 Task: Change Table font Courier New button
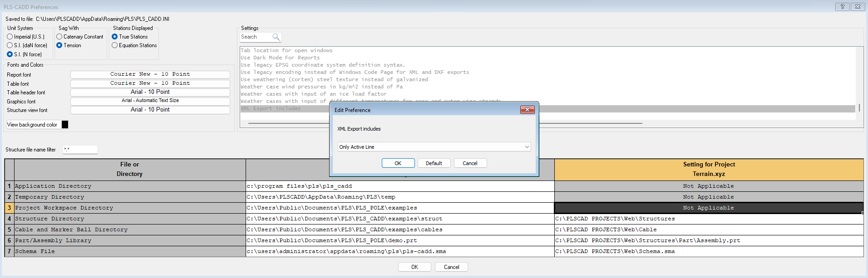pyautogui.click(x=150, y=83)
